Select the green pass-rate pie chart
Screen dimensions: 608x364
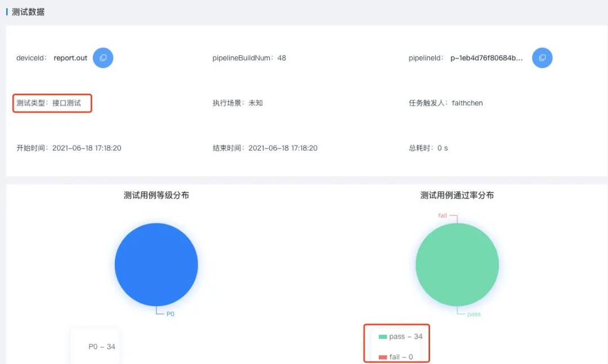point(457,264)
